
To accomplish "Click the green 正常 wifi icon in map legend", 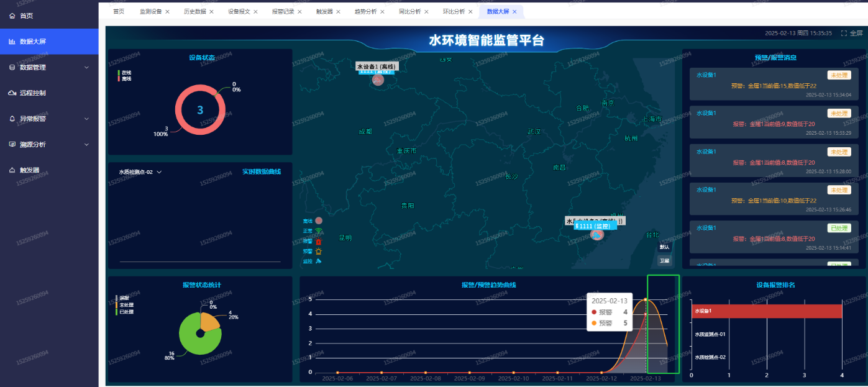I will tap(319, 231).
